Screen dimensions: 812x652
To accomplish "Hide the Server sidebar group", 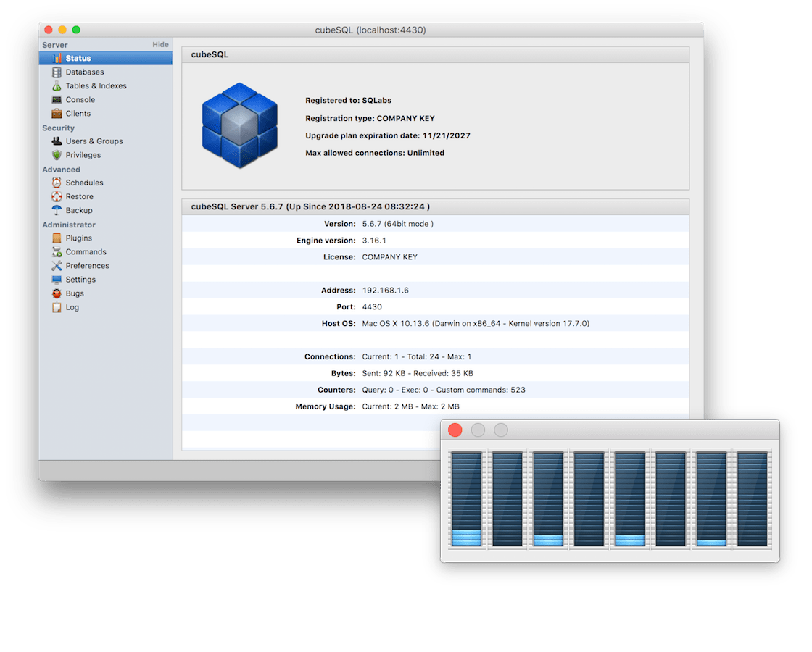I will [160, 44].
